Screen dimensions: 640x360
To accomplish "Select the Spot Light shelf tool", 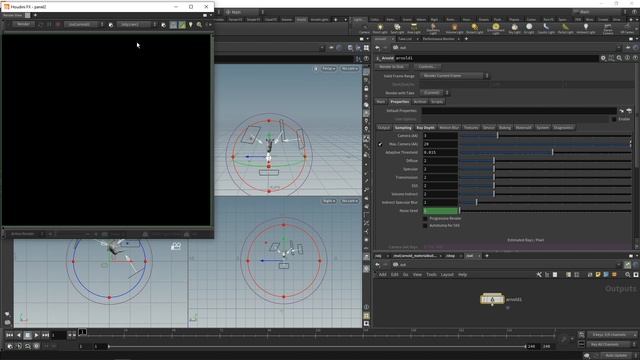I will coord(397,28).
